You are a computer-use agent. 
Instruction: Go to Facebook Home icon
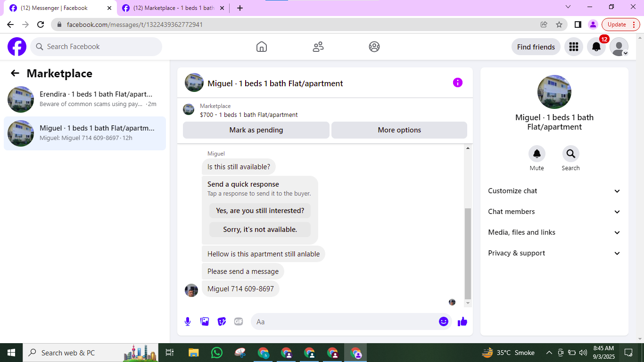click(x=262, y=47)
